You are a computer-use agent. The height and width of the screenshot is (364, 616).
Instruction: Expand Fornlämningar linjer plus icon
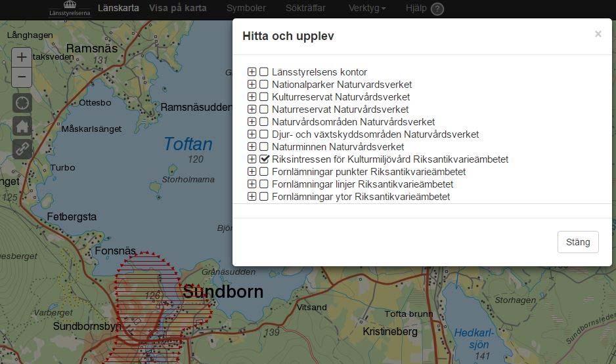coord(252,184)
